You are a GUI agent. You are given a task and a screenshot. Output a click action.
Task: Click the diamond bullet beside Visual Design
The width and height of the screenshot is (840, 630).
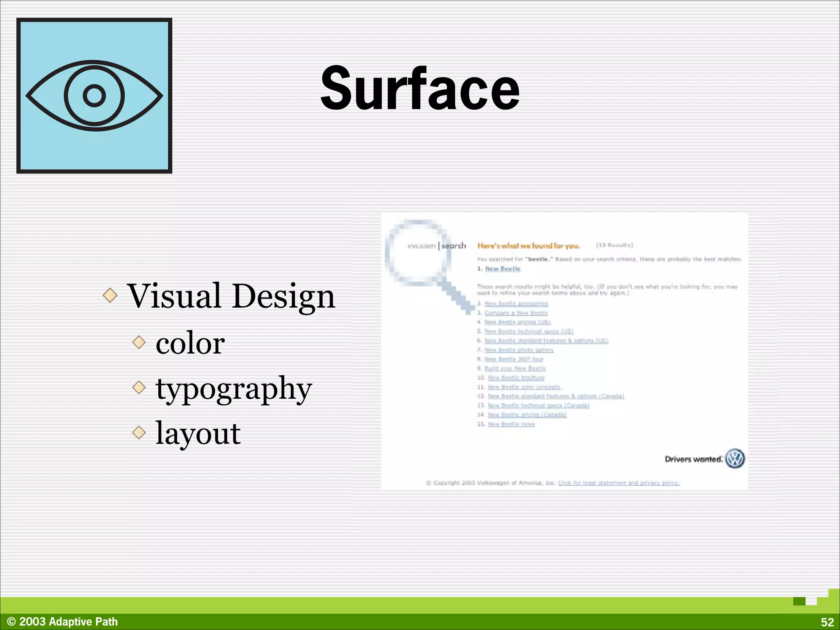tap(110, 295)
